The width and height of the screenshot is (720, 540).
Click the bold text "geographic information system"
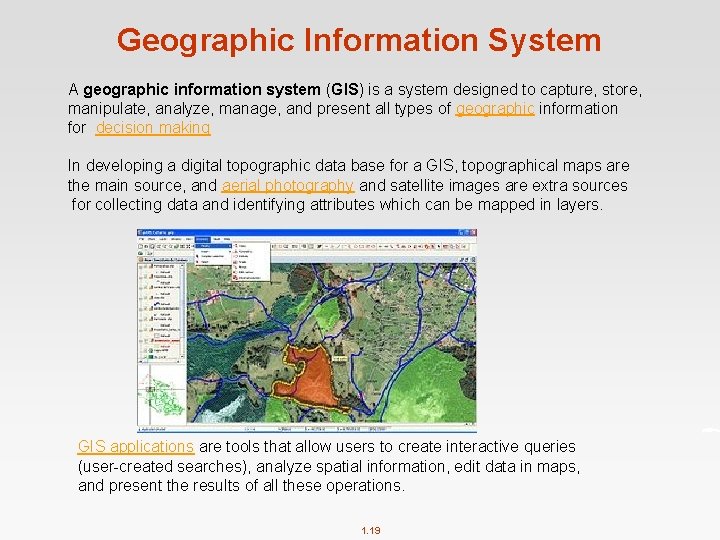tap(202, 89)
